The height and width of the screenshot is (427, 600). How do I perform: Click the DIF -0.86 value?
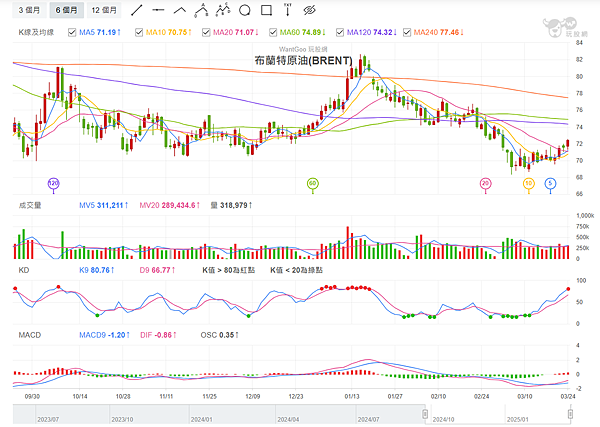pyautogui.click(x=158, y=335)
